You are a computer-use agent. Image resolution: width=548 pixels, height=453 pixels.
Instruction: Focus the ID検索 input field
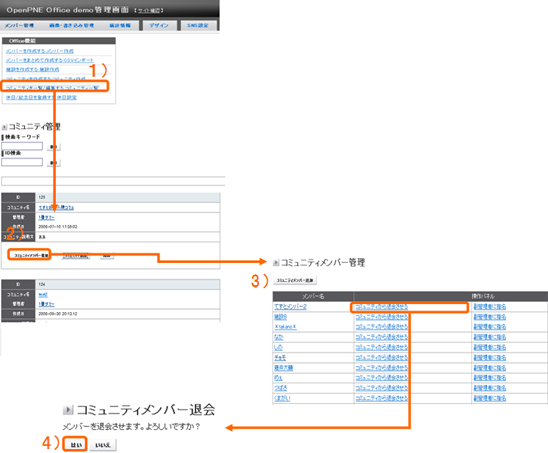tap(22, 162)
